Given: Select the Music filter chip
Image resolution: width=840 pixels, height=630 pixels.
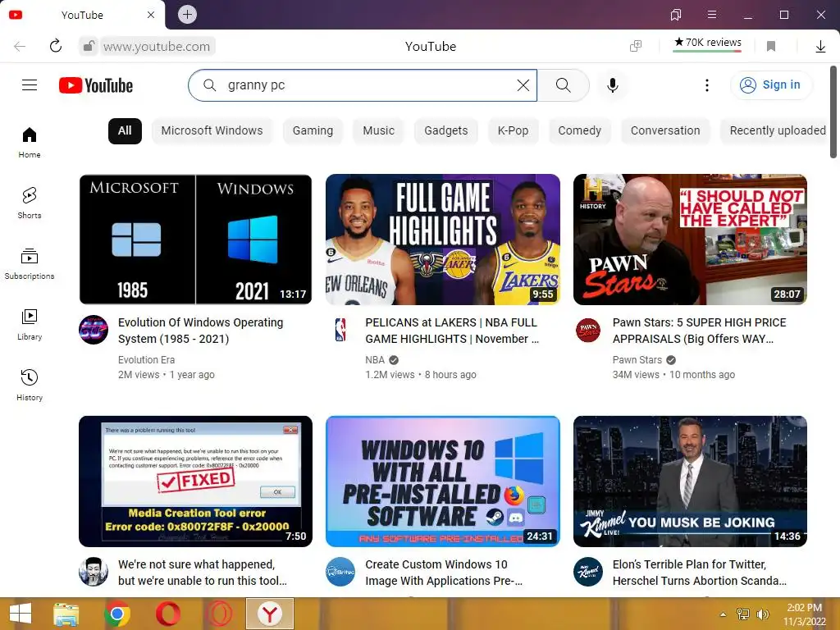Looking at the screenshot, I should tap(379, 130).
